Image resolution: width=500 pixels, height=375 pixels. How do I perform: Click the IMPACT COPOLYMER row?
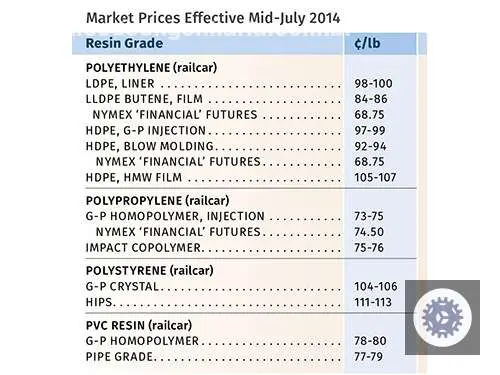click(239, 248)
